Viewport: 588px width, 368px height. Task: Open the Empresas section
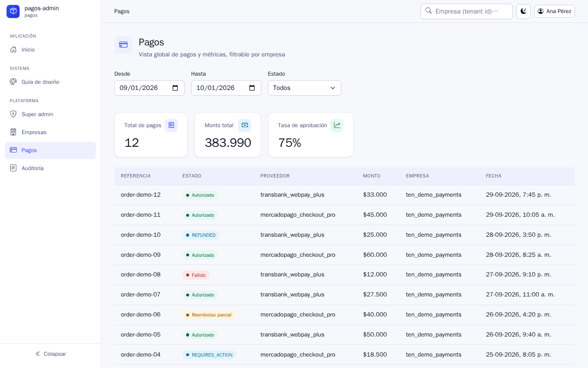coord(50,132)
